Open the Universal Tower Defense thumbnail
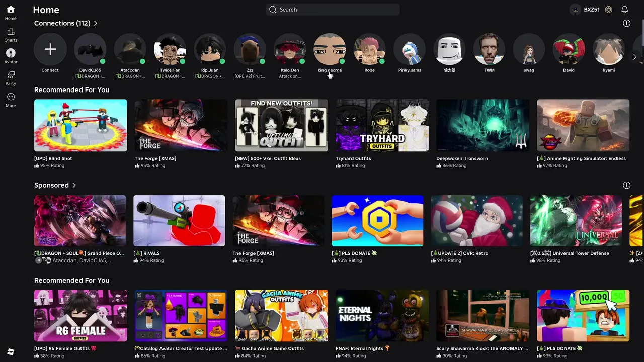Screen dimensions: 644x362 click(576, 221)
